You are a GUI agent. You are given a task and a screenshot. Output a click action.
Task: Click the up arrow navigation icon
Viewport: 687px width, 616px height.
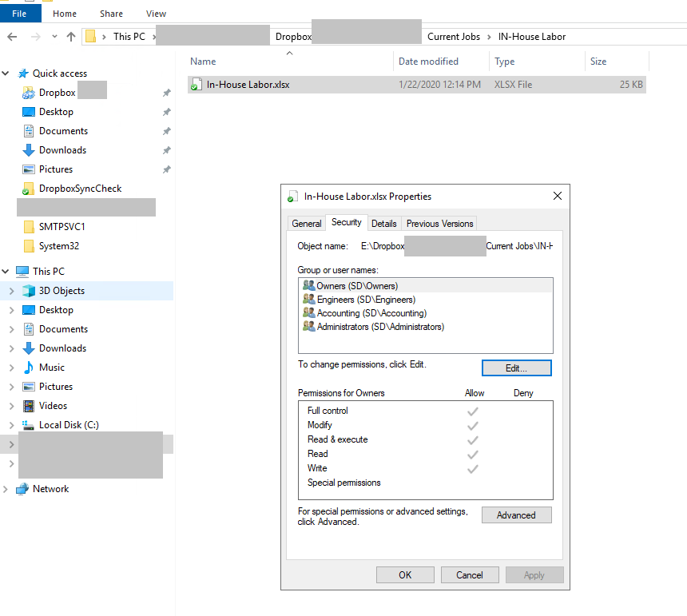72,36
